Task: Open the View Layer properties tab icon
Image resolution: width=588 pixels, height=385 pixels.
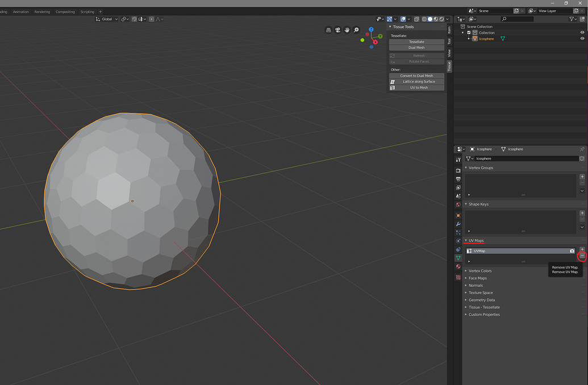Action: (458, 187)
